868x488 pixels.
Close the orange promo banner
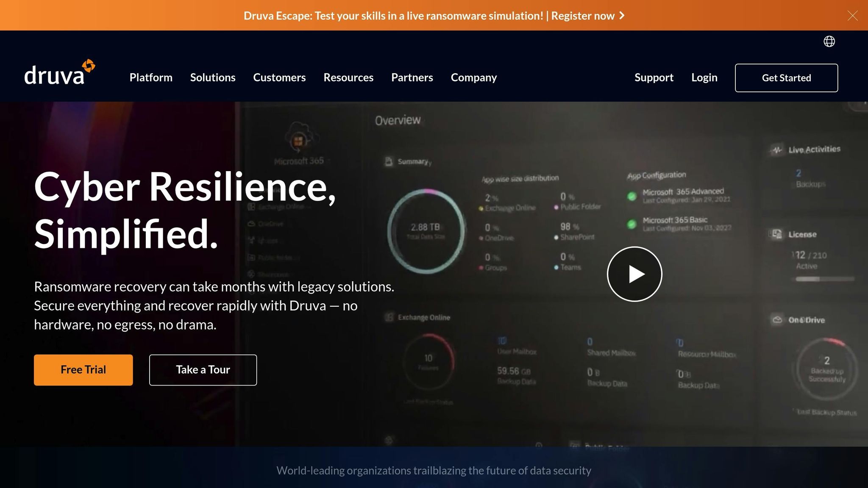[x=853, y=16]
